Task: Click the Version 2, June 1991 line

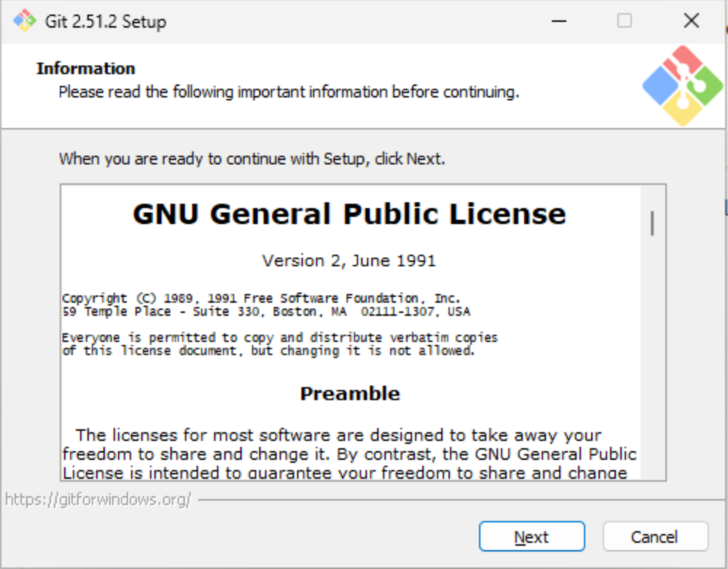Action: tap(349, 260)
